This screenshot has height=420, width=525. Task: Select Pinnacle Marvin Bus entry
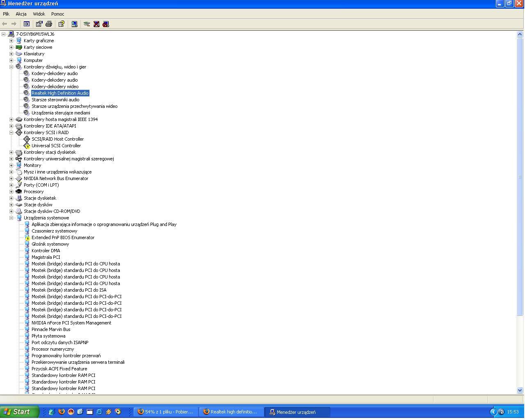[x=51, y=329]
